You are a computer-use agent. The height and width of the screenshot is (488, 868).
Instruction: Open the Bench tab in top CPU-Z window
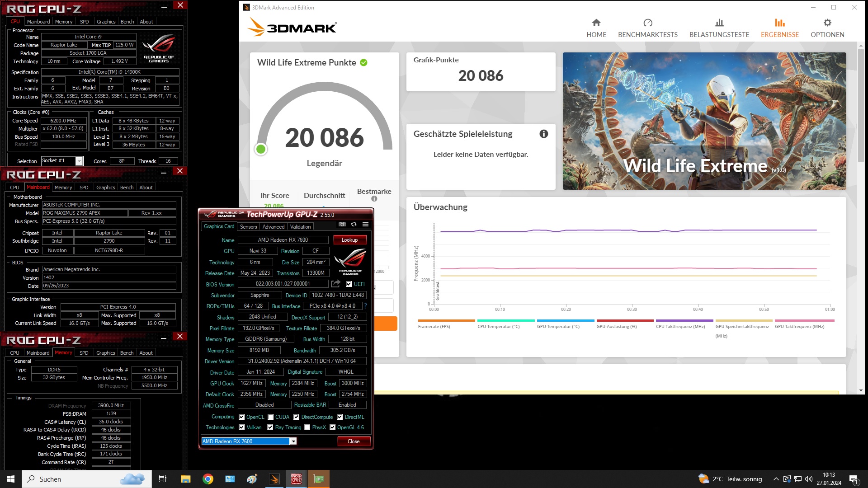tap(127, 22)
